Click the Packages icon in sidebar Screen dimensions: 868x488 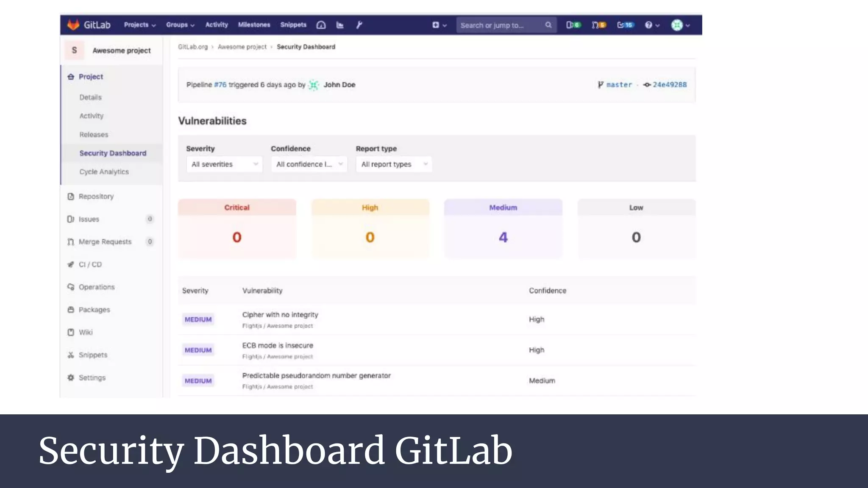pyautogui.click(x=71, y=310)
